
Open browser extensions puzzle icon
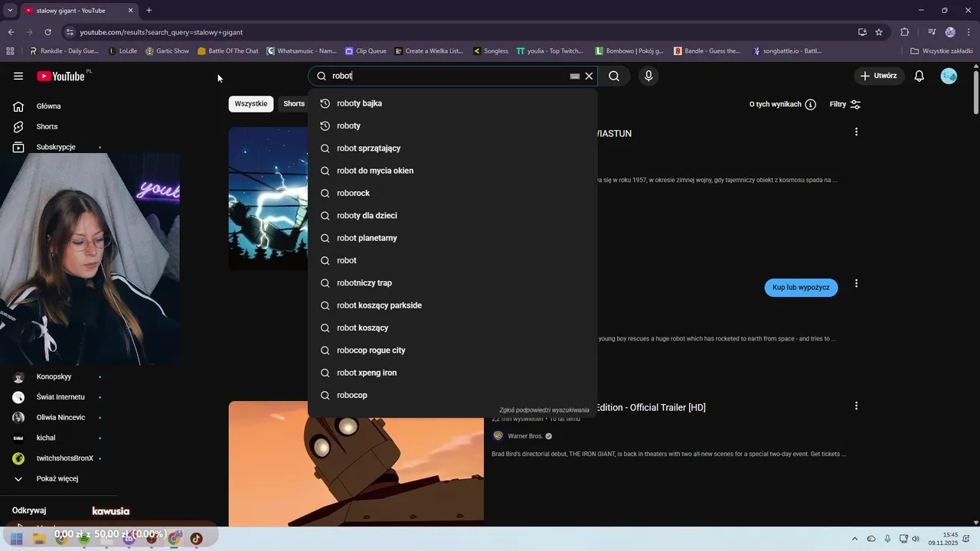tap(904, 32)
